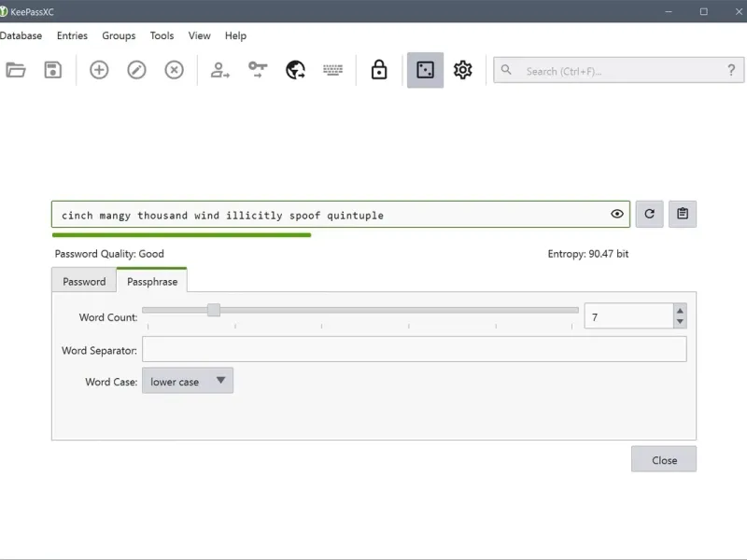Open the Help menu
Screen dimensions: 747x560
(x=236, y=35)
